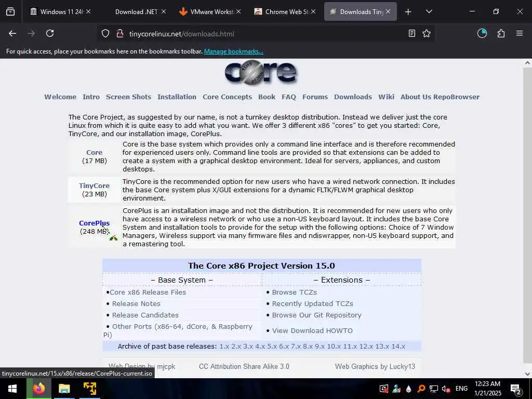
Task: Close the Chrome Web Store tab
Action: (x=313, y=11)
